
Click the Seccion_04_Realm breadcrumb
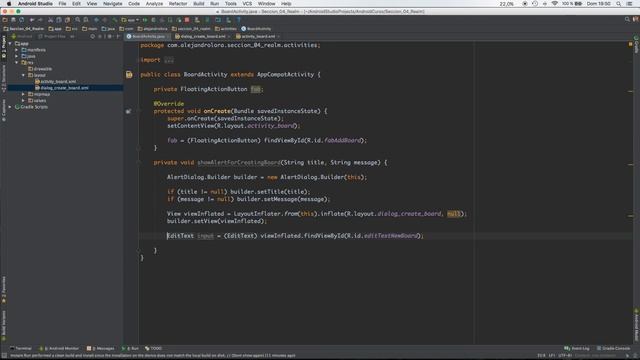pyautogui.click(x=23, y=29)
